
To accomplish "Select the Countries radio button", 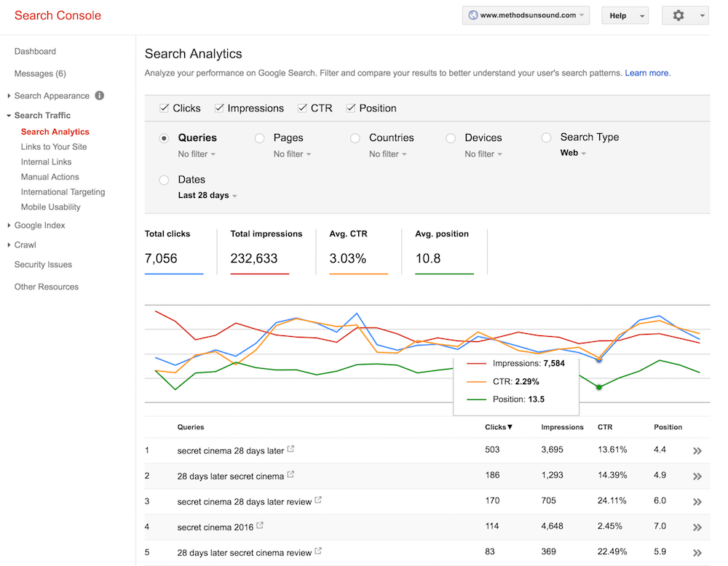I will (355, 137).
